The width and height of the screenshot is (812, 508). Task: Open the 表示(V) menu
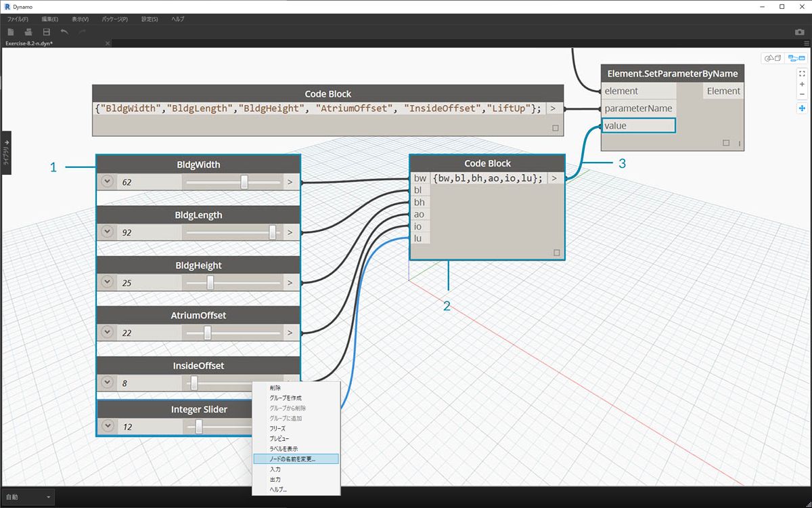(x=80, y=19)
